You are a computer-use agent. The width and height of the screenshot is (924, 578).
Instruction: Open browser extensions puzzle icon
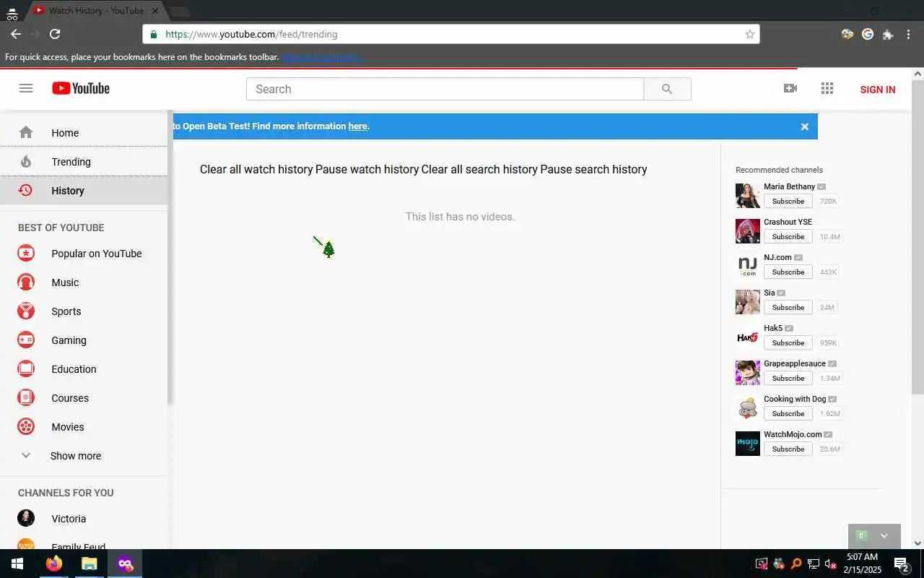(x=888, y=34)
